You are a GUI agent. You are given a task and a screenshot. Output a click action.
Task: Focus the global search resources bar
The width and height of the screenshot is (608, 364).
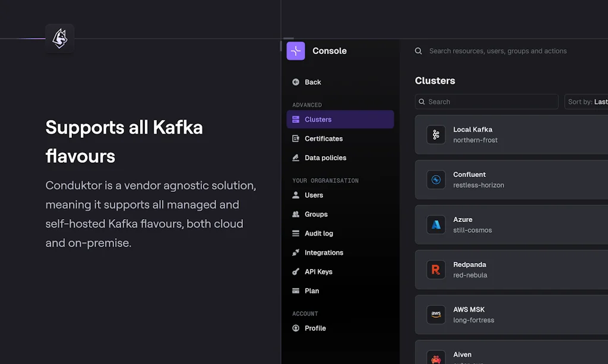pos(498,51)
